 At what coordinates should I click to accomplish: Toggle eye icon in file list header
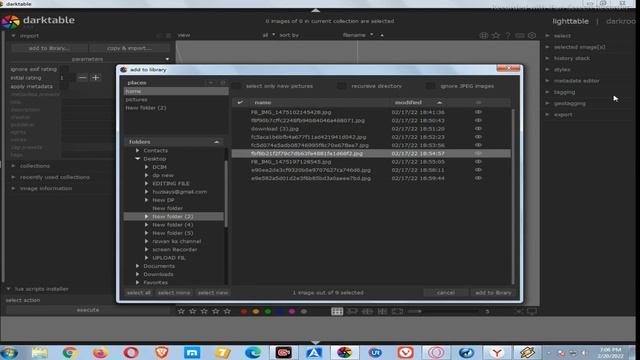(478, 102)
